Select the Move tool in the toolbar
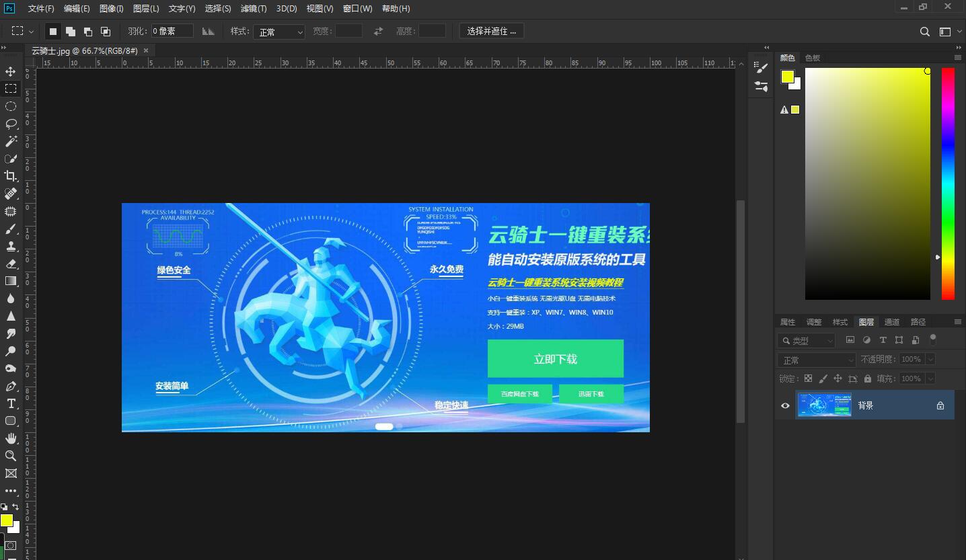Screen dimensions: 966x560 (x=10, y=71)
